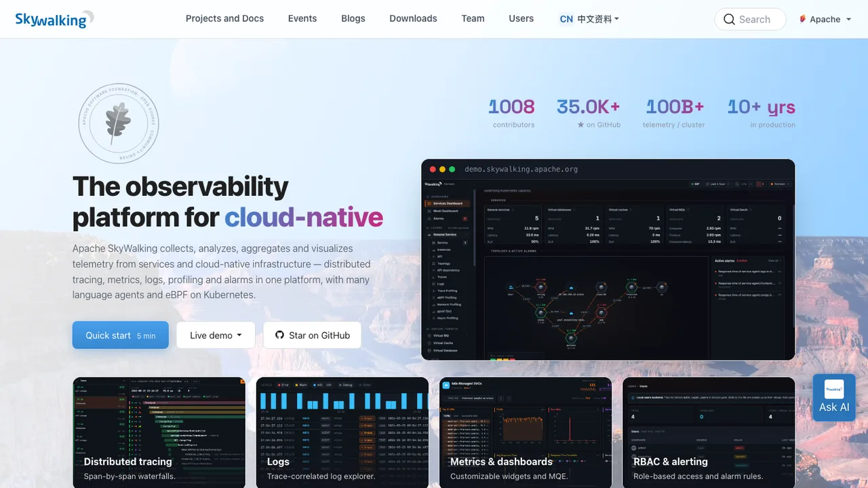Open the Events page
Viewport: 868px width, 488px height.
(x=302, y=19)
